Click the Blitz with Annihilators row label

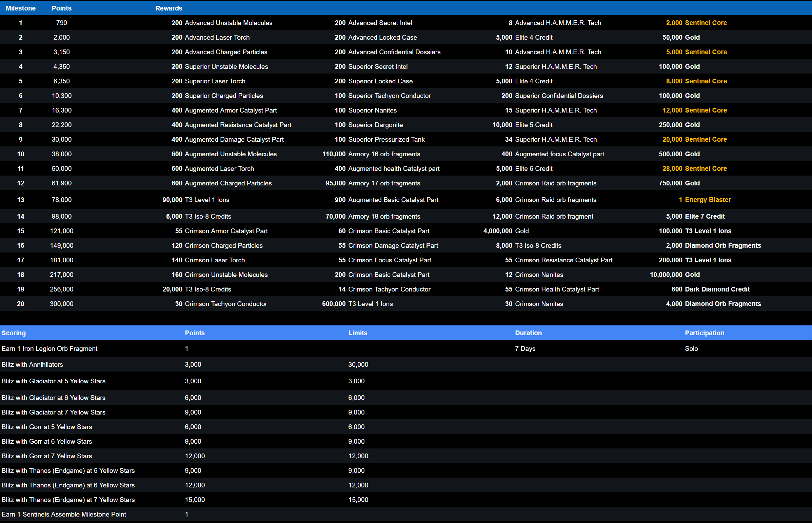click(32, 364)
